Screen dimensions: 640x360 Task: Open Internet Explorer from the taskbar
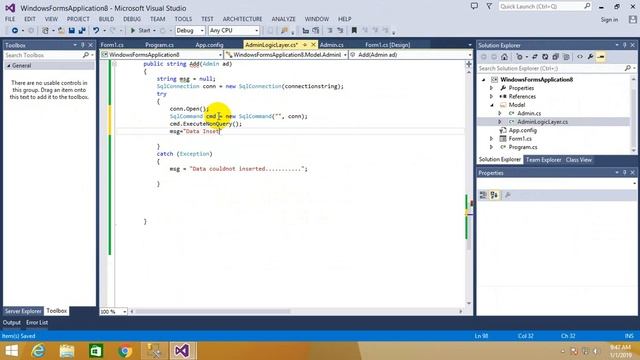[x=38, y=351]
